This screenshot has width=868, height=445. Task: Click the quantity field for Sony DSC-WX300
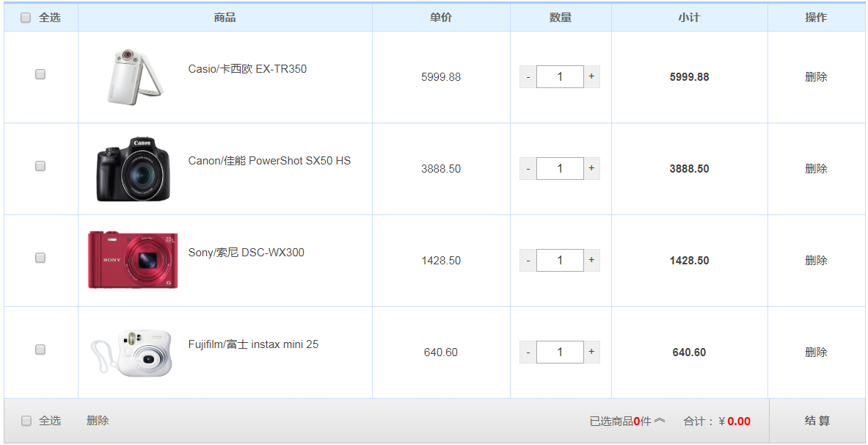coord(560,261)
